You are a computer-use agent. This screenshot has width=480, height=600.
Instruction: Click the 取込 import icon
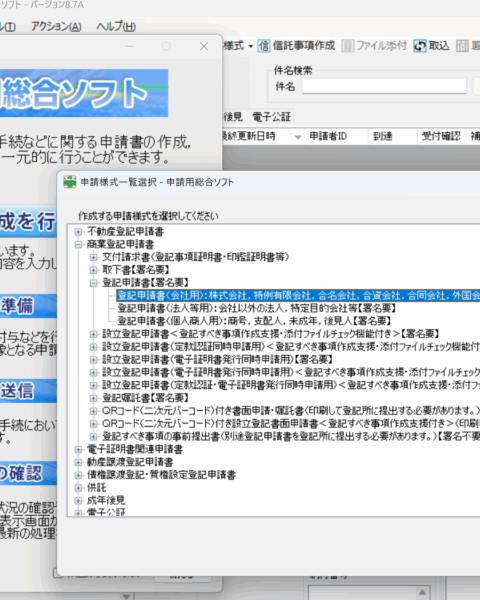pyautogui.click(x=420, y=46)
